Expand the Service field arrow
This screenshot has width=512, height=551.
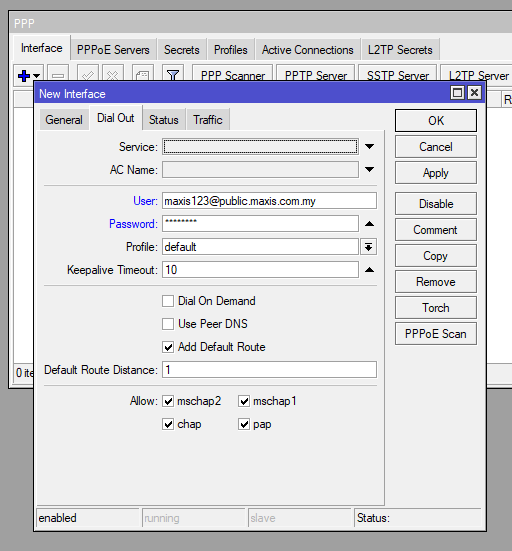pyautogui.click(x=369, y=147)
